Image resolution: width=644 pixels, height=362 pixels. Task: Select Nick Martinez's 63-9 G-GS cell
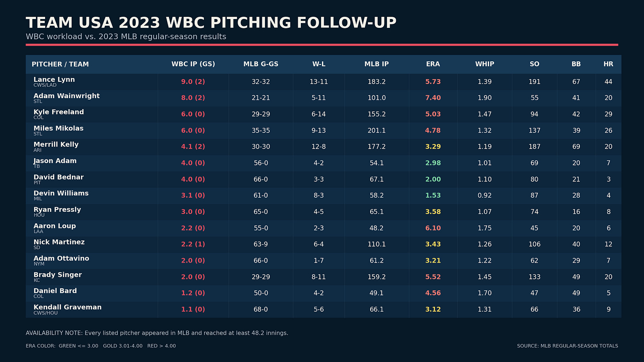pos(261,244)
